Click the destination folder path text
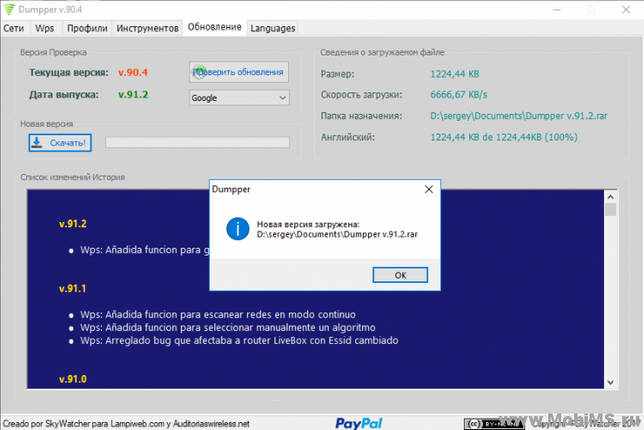Screen dimensions: 644x430 pyautogui.click(x=519, y=116)
